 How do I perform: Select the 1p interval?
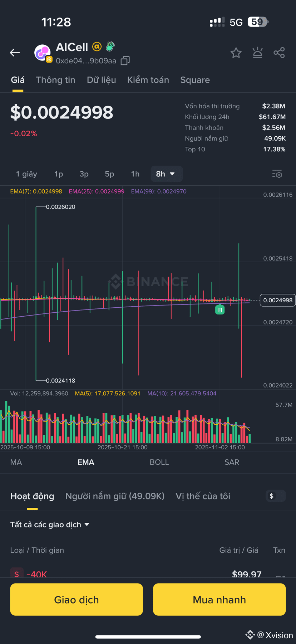(x=59, y=174)
